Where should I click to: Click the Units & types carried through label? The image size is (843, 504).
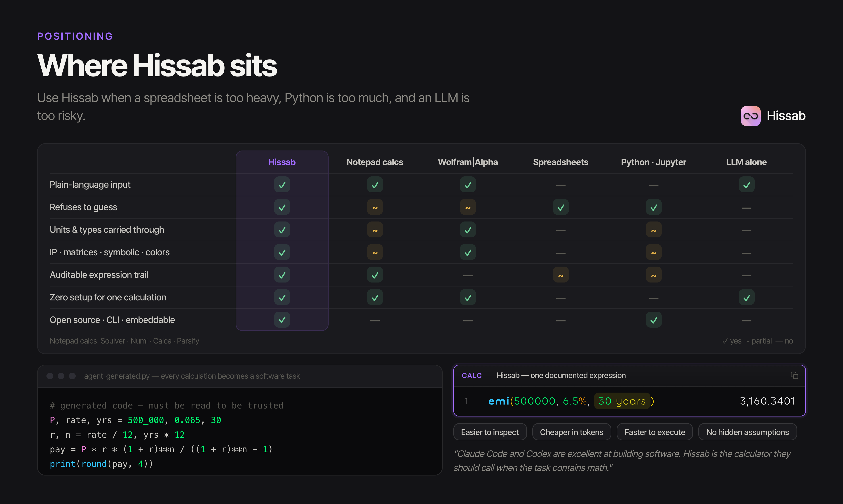[107, 230]
